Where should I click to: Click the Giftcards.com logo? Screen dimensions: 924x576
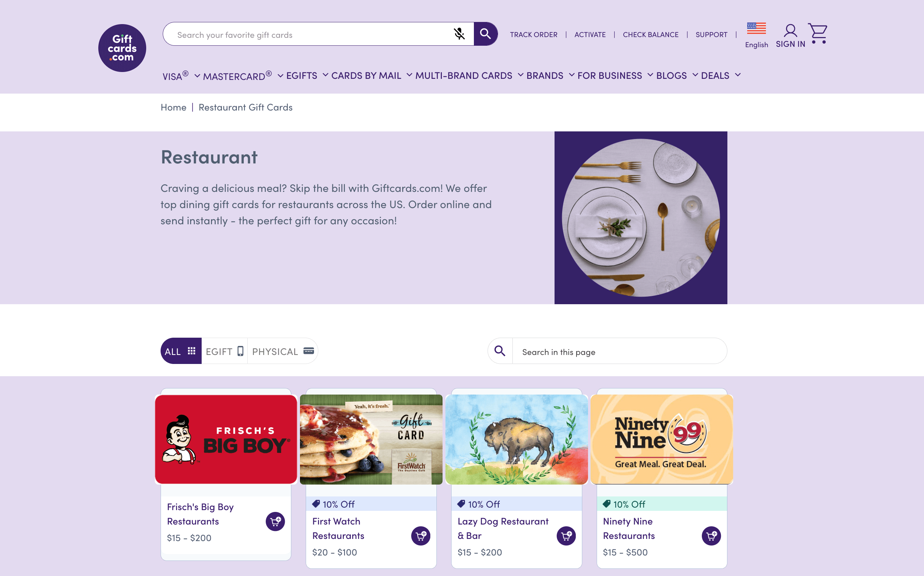122,48
